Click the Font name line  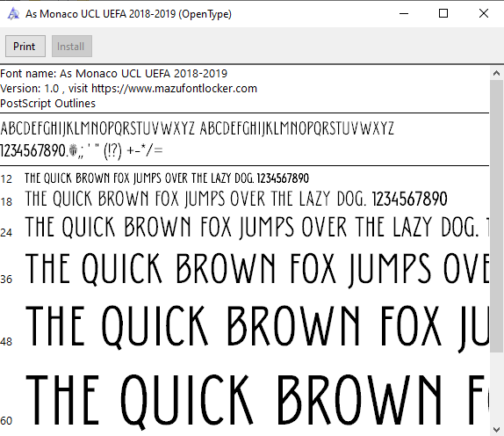[114, 73]
